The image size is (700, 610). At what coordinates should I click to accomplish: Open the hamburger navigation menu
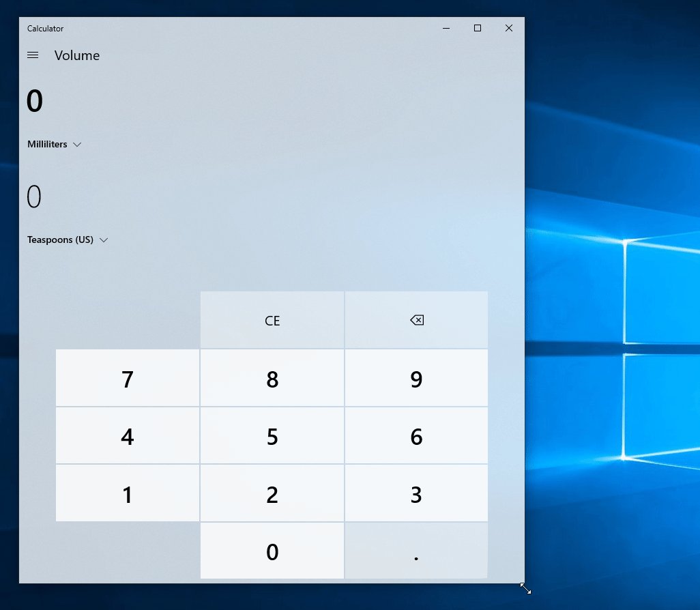pos(33,55)
